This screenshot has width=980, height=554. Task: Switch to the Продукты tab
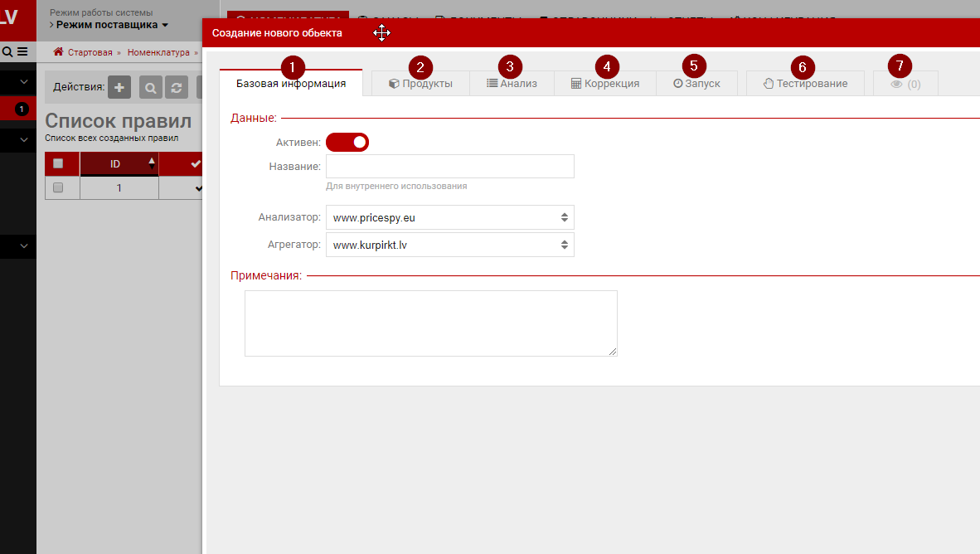pos(420,84)
